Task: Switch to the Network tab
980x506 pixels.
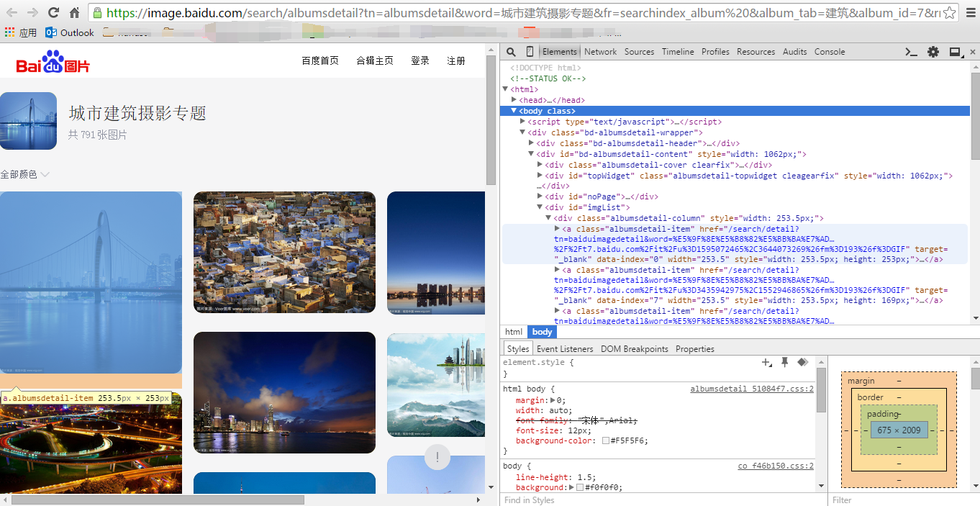Action: pos(600,51)
